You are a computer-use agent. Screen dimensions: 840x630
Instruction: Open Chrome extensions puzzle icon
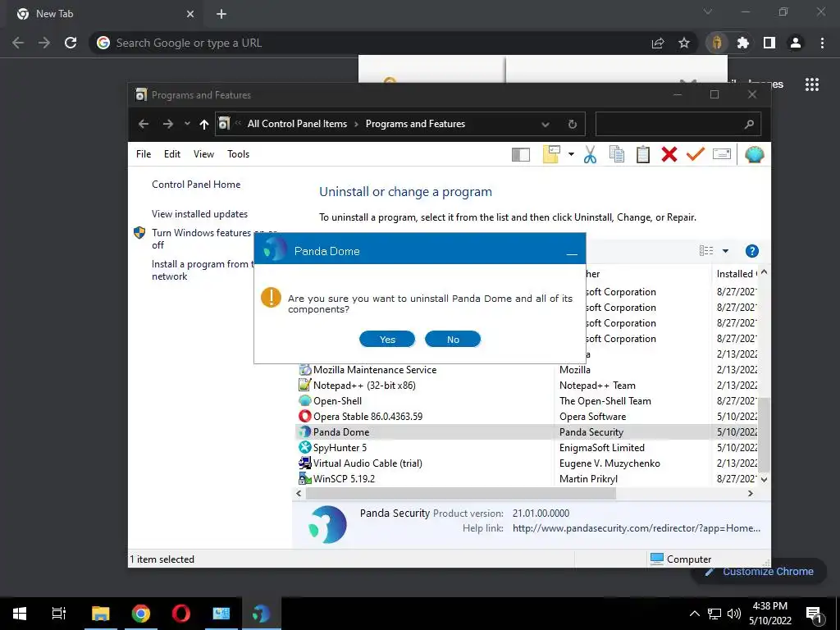(x=742, y=43)
